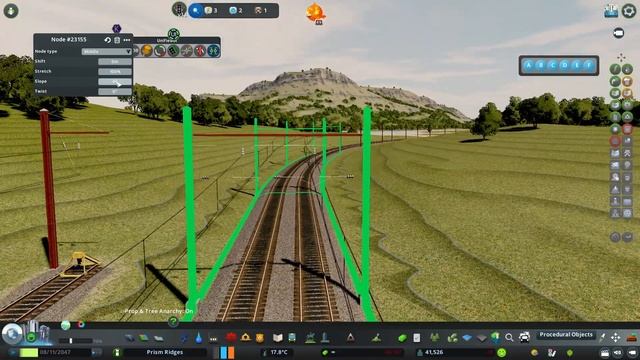Open the Procedural Objects tool
Viewport: 640px width, 360px height.
[566, 335]
